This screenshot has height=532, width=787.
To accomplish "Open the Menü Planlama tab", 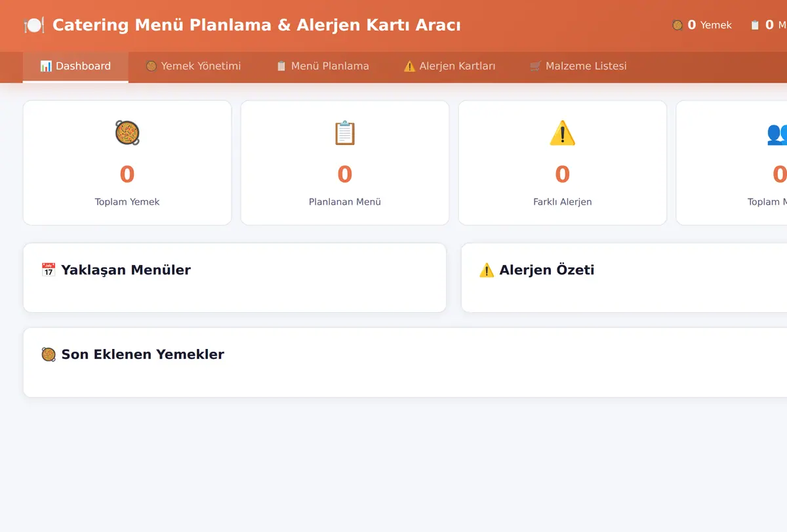I will tap(323, 66).
